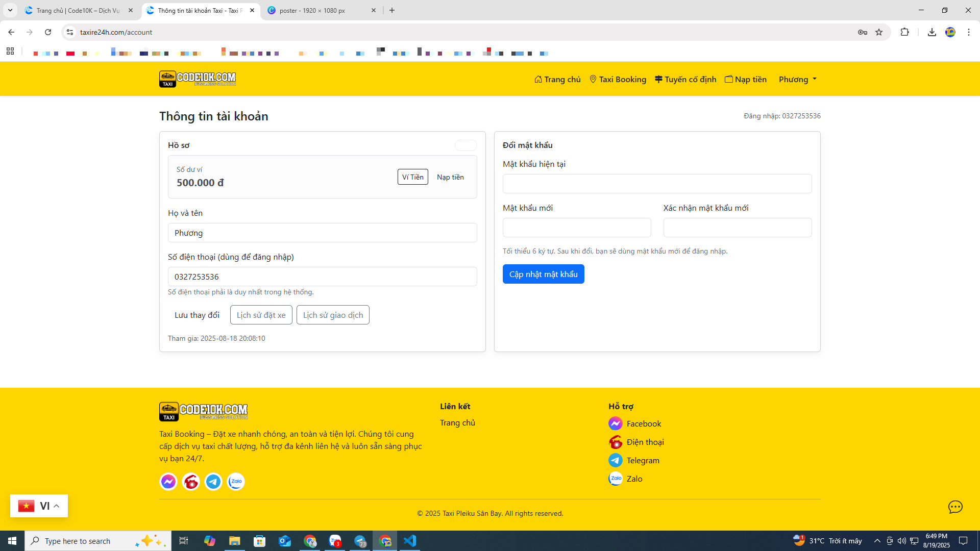Screen dimensions: 980x551
Task: Open Task View on the taskbar
Action: [184, 541]
